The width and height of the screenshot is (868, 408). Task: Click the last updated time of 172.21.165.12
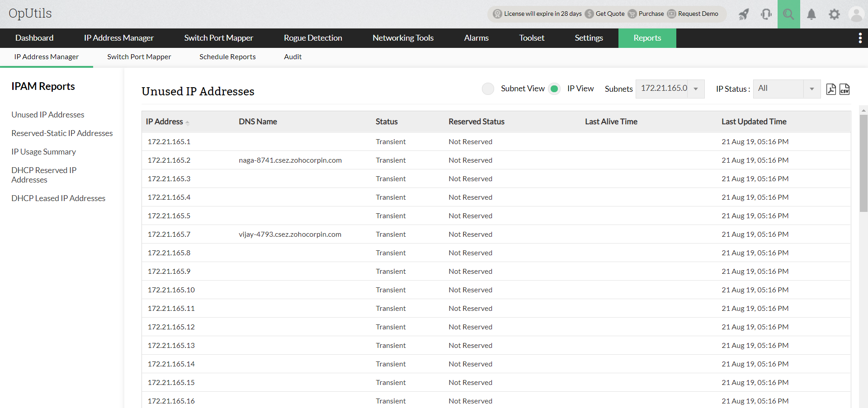[755, 327]
